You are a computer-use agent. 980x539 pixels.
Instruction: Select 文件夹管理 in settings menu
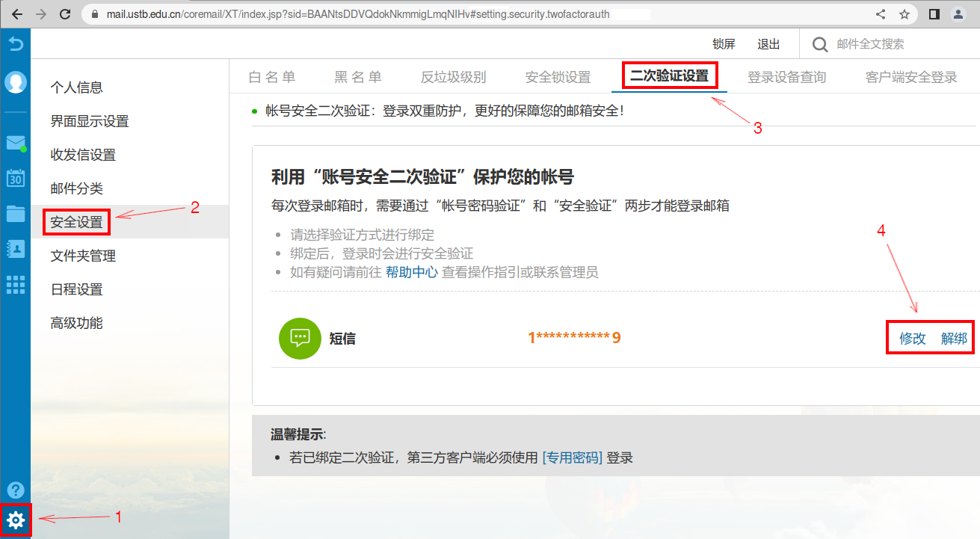point(83,256)
